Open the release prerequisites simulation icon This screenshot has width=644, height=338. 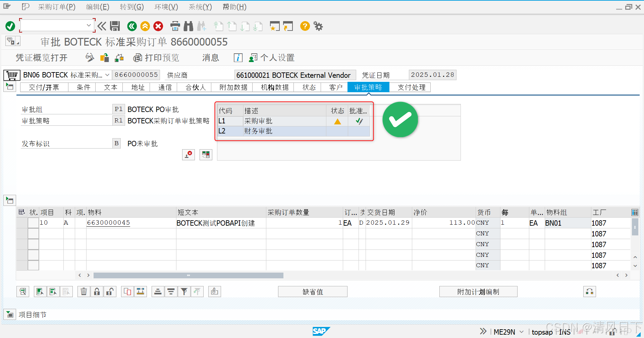206,155
